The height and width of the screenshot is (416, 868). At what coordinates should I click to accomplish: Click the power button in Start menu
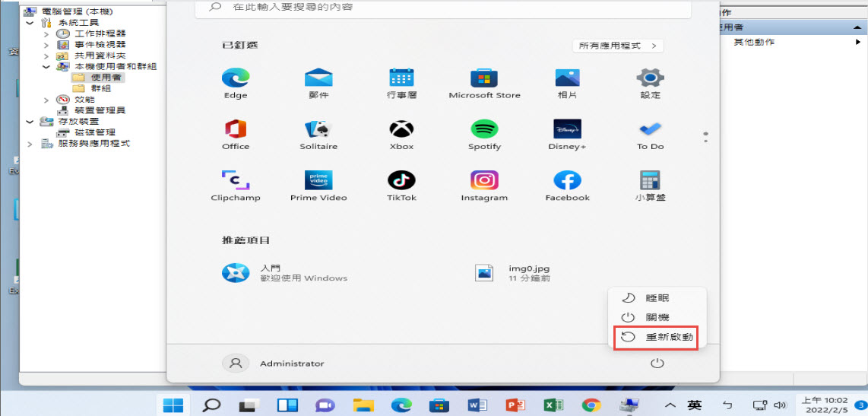[657, 364]
